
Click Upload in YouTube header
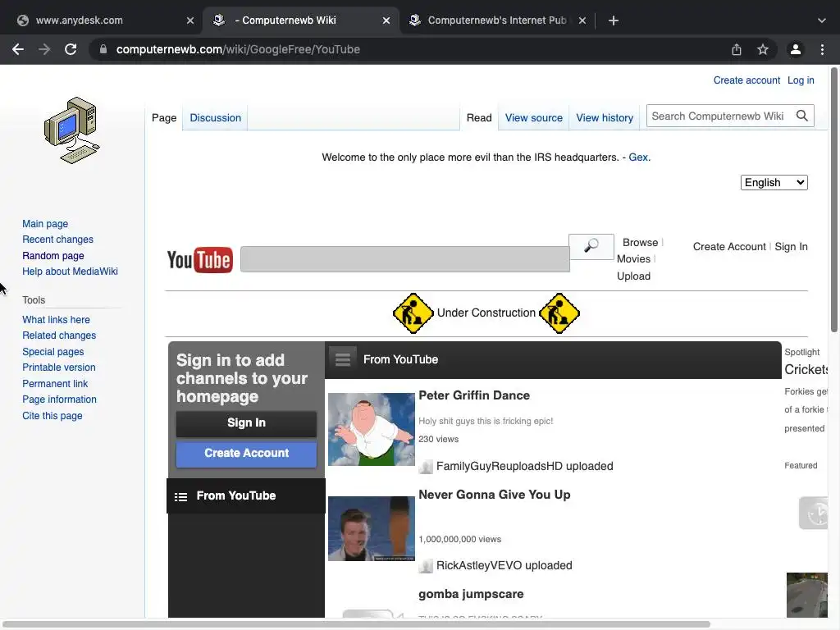point(633,276)
